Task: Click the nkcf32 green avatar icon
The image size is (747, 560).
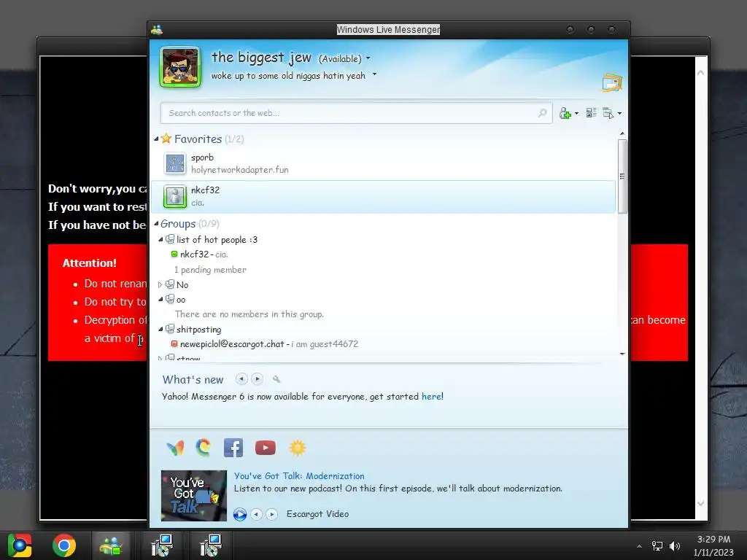Action: pyautogui.click(x=175, y=196)
